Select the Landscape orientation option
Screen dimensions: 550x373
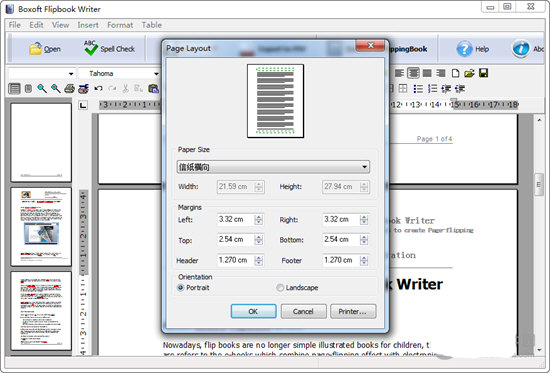297,288
